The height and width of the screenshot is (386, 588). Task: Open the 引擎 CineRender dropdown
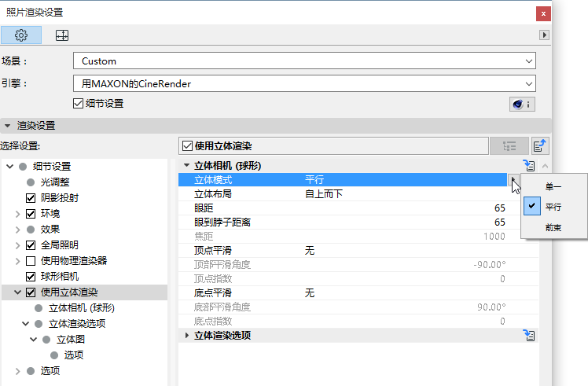pyautogui.click(x=304, y=83)
